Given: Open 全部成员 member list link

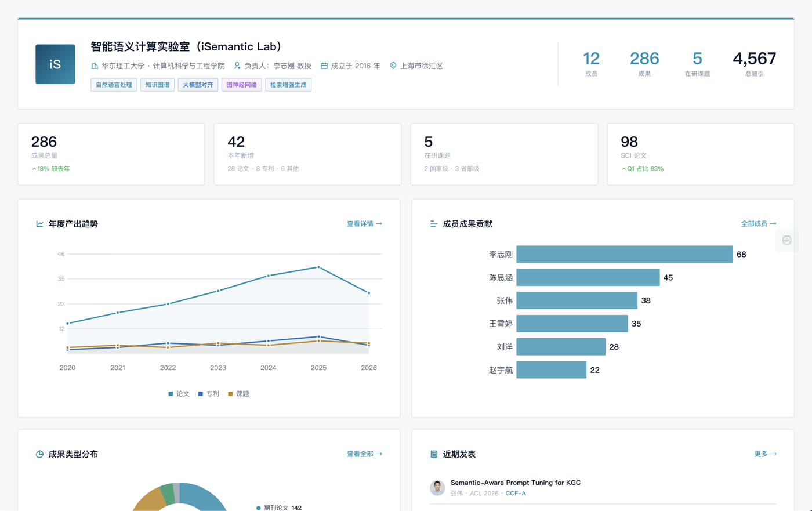Looking at the screenshot, I should (x=758, y=224).
